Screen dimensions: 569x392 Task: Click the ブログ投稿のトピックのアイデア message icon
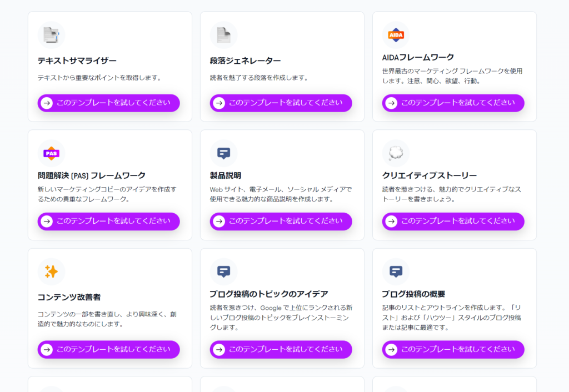coord(223,272)
